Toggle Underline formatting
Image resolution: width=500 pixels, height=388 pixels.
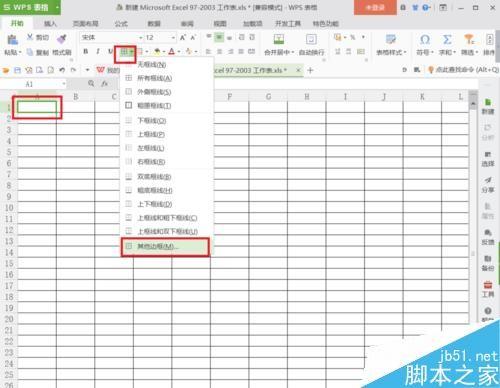[x=109, y=52]
